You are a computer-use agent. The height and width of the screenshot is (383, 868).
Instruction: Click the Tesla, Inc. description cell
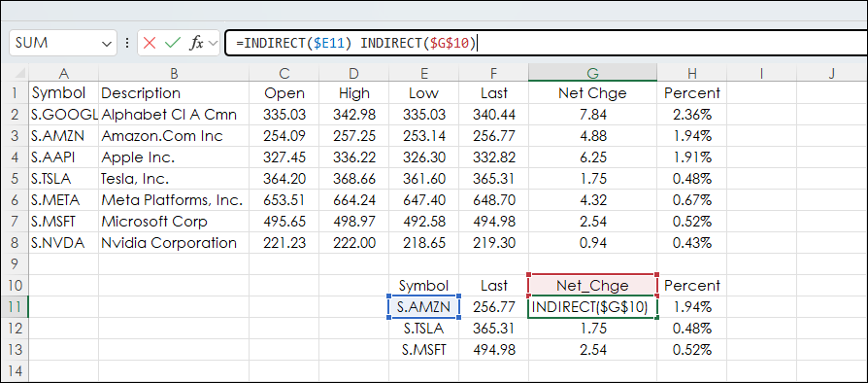pos(174,179)
